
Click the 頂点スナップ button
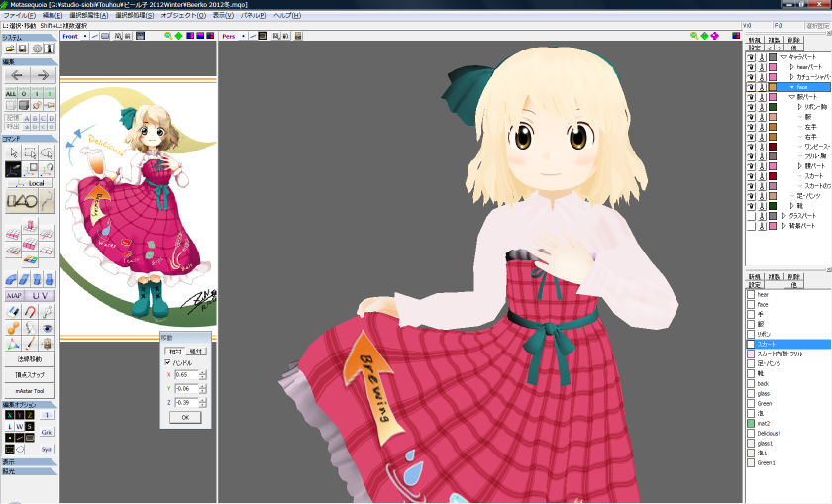click(x=30, y=374)
